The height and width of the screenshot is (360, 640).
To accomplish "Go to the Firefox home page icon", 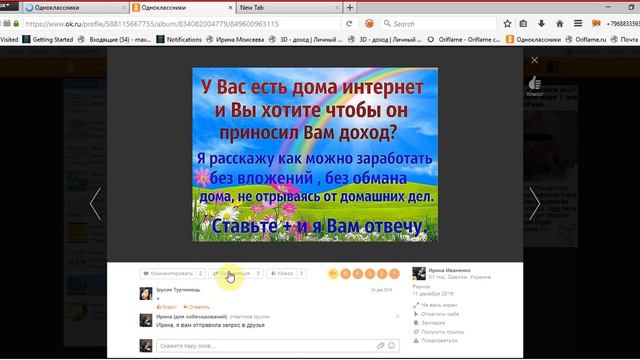I will (560, 24).
